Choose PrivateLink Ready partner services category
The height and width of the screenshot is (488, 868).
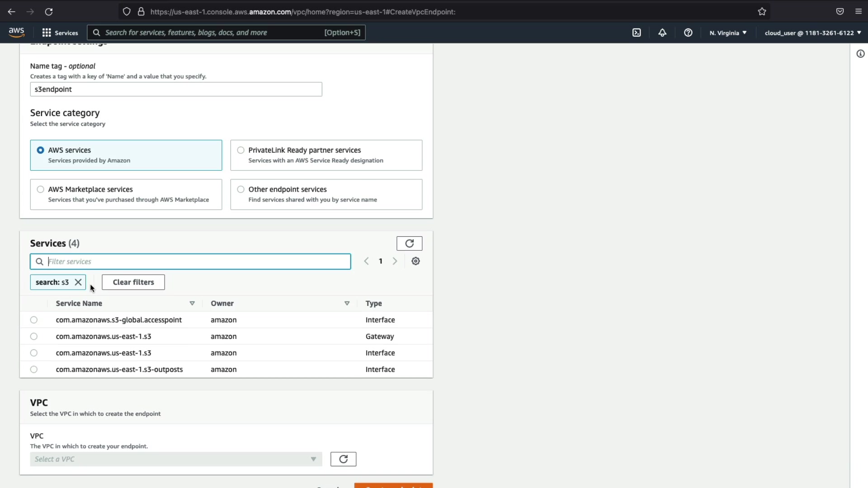[x=241, y=150]
